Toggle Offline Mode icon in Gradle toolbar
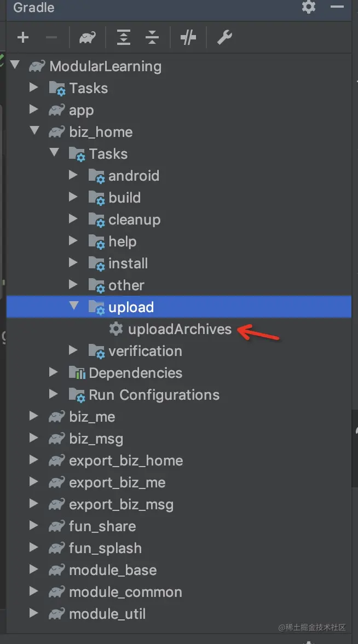 point(188,38)
